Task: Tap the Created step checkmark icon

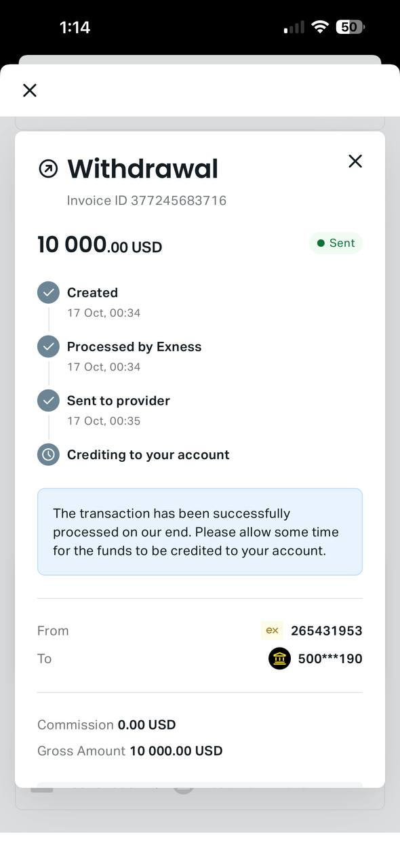Action: [x=48, y=293]
